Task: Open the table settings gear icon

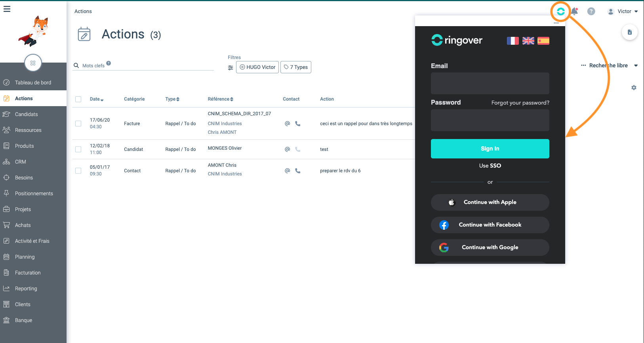Action: pyautogui.click(x=634, y=88)
